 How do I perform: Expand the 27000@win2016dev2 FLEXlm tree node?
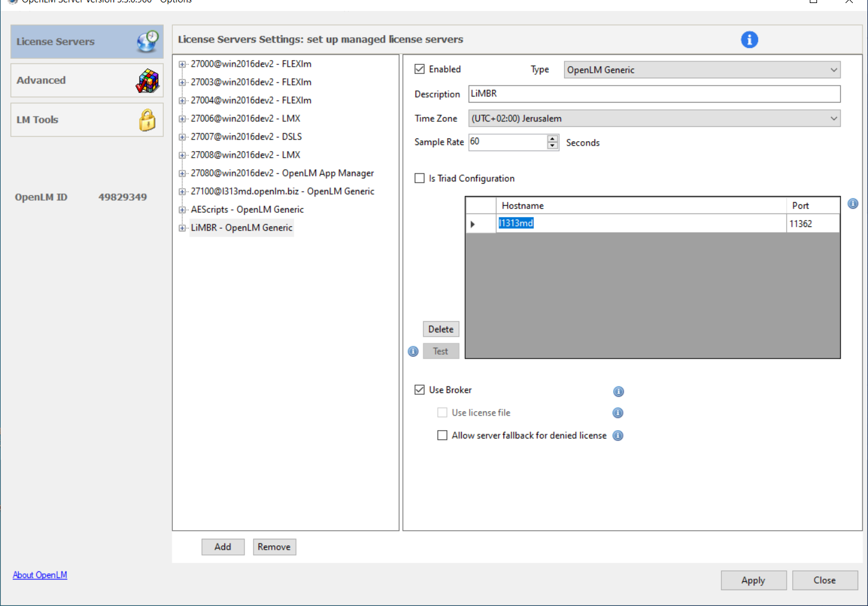tap(182, 64)
